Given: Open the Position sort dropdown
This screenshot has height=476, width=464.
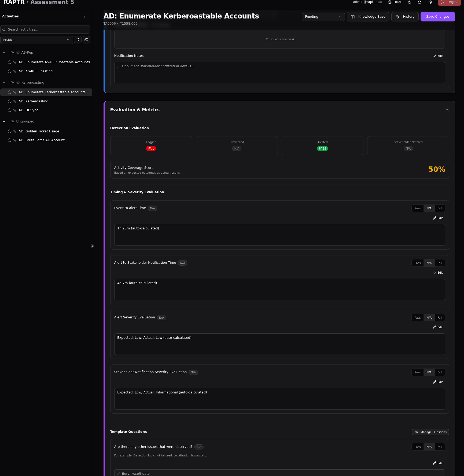Looking at the screenshot, I should pyautogui.click(x=36, y=40).
